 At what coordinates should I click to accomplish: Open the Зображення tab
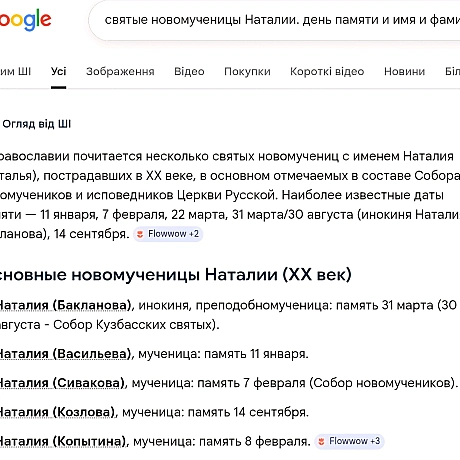click(x=120, y=71)
